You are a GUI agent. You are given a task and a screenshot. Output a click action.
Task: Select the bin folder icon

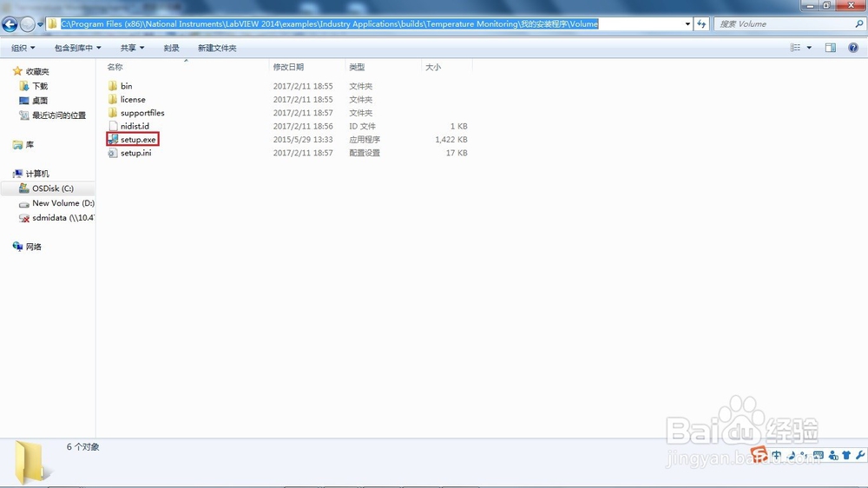113,86
